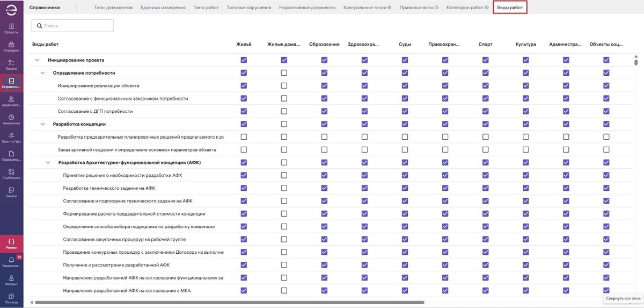Open the Заявки sidebar icon
Image resolution: width=644 pixels, height=308 pixels.
(11, 192)
